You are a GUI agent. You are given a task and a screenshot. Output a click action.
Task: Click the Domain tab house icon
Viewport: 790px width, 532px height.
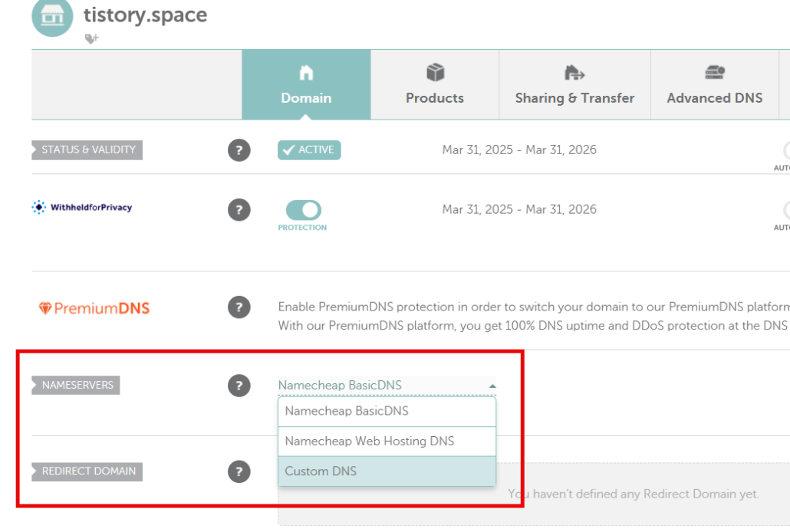point(306,73)
